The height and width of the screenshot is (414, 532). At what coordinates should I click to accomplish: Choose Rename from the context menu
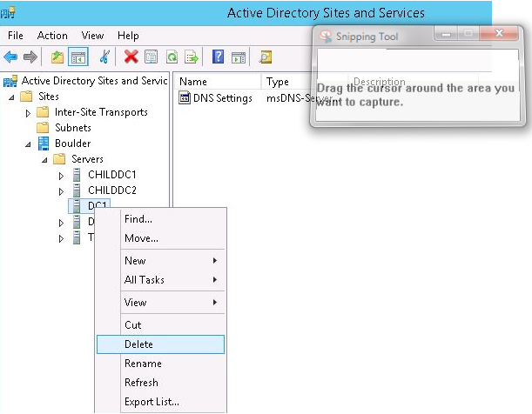pos(160,364)
